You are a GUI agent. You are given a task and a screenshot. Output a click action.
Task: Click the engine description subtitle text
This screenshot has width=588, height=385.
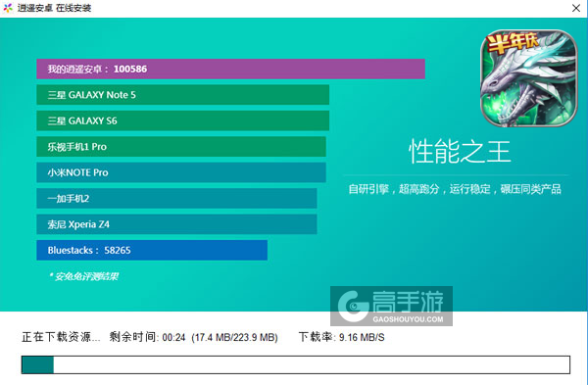point(455,189)
